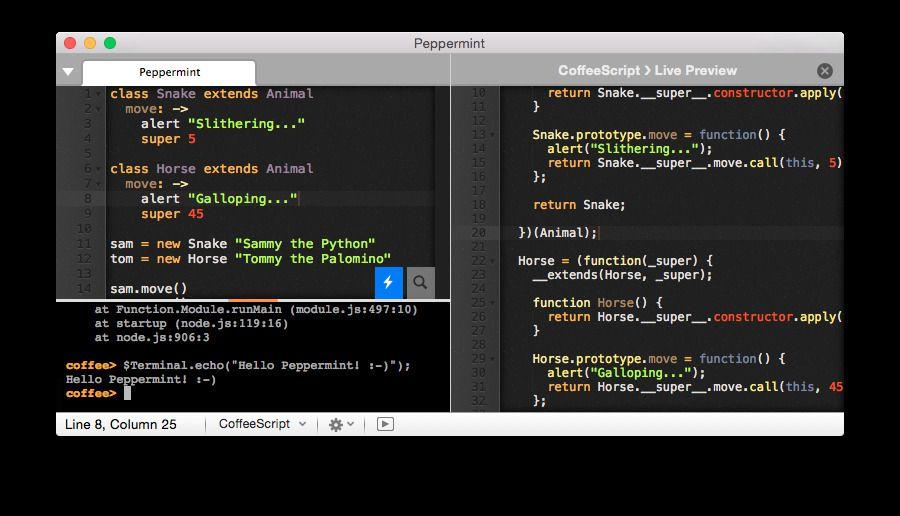Click the 'super 45' line
The width and height of the screenshot is (900, 516).
(172, 214)
